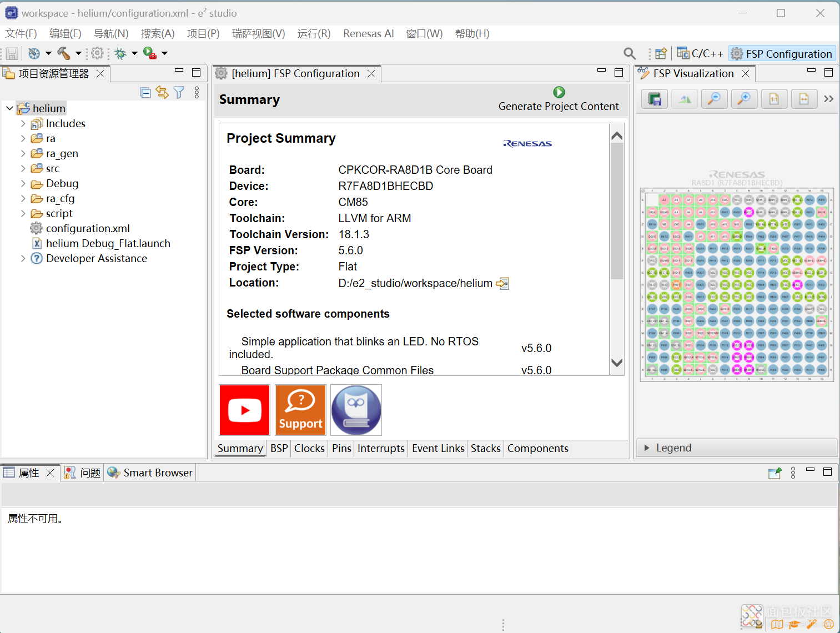
Task: Click the green bug Debug icon
Action: pos(120,53)
